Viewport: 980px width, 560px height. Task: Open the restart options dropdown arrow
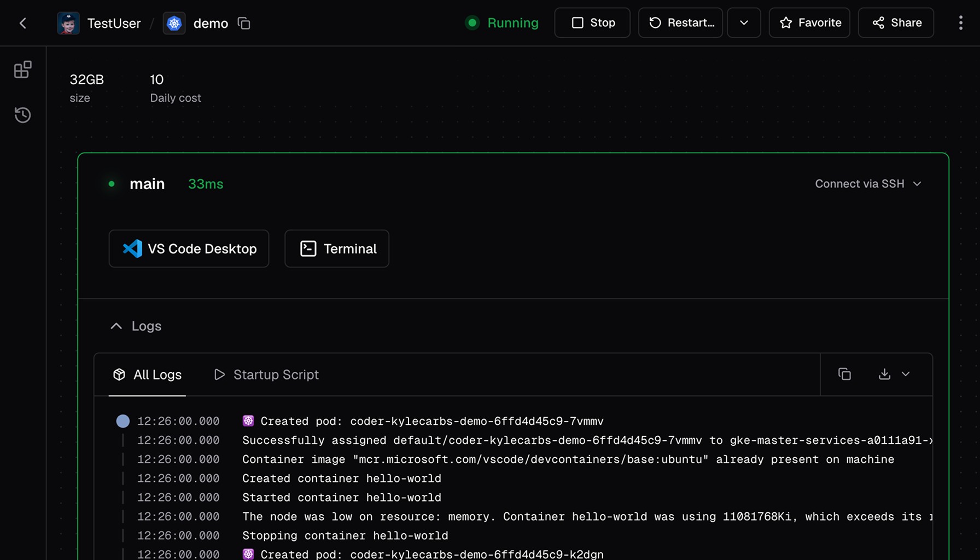tap(744, 22)
